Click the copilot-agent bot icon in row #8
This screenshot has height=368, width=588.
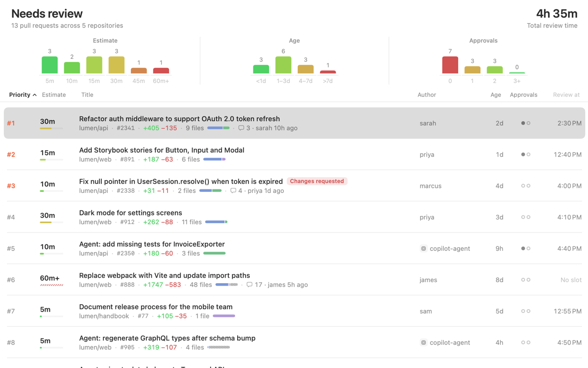click(423, 343)
